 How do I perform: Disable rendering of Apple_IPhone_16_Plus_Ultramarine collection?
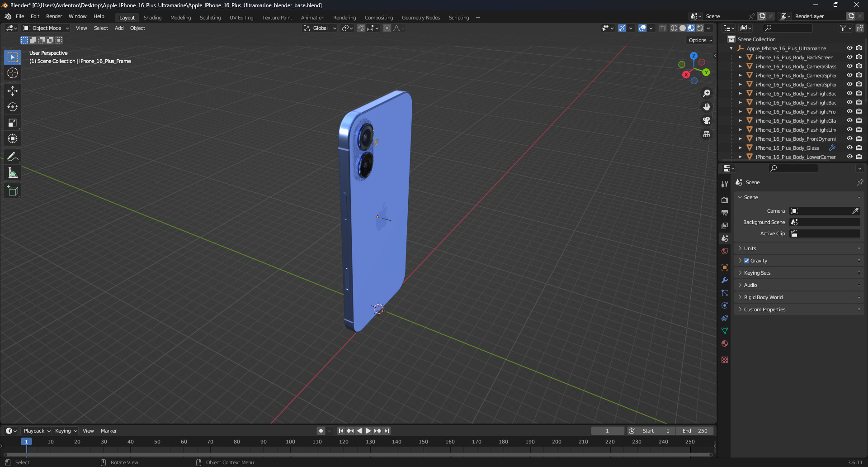(x=859, y=48)
